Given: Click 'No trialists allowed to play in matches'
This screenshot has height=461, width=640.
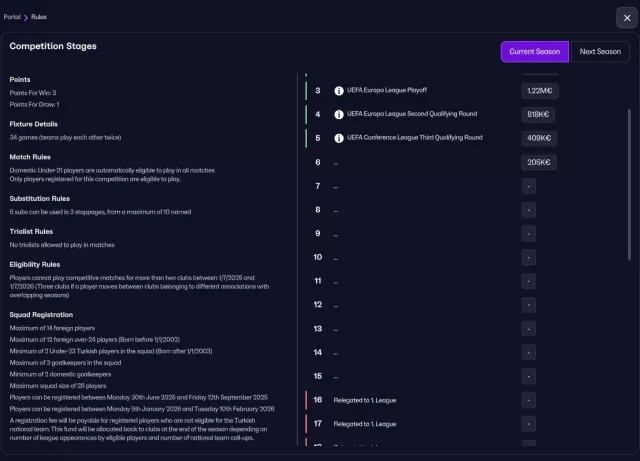Looking at the screenshot, I should 62,245.
